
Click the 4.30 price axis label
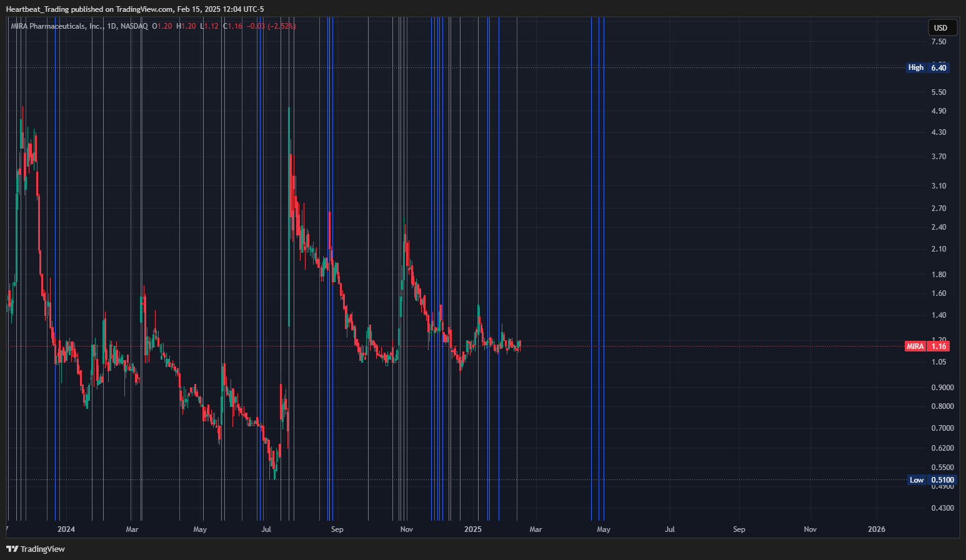pos(939,132)
